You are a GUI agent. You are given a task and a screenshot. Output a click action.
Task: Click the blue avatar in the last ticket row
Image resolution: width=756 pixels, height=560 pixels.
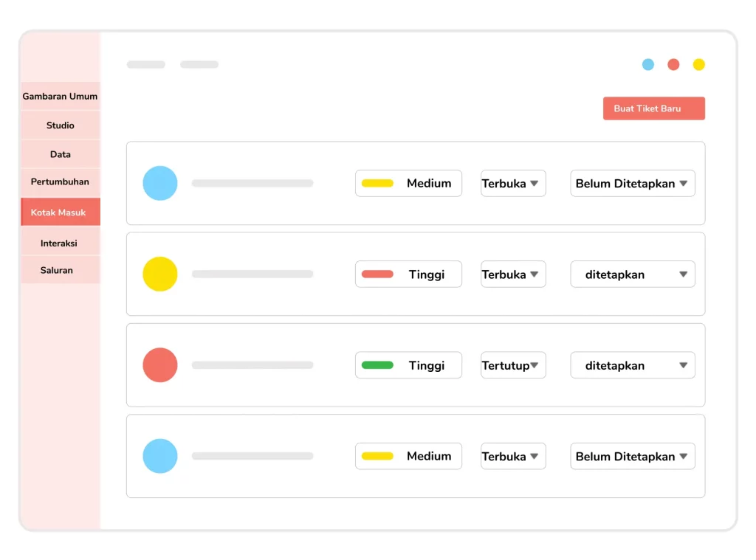160,456
